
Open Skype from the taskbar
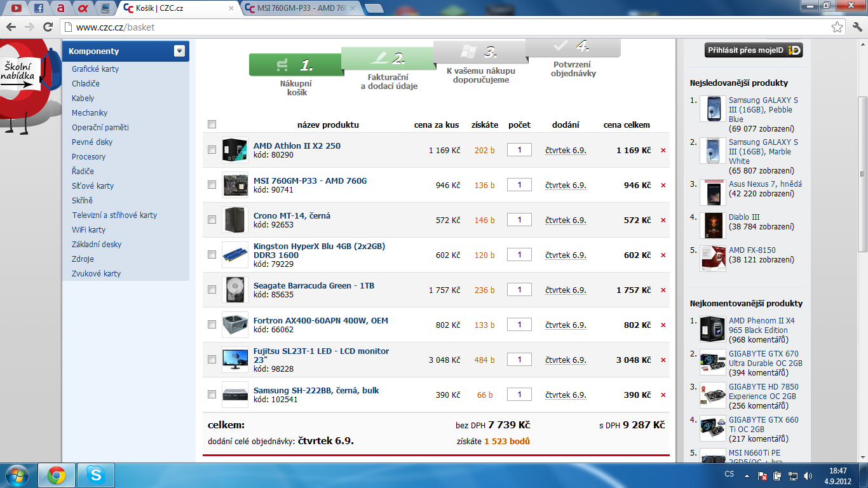coord(96,475)
